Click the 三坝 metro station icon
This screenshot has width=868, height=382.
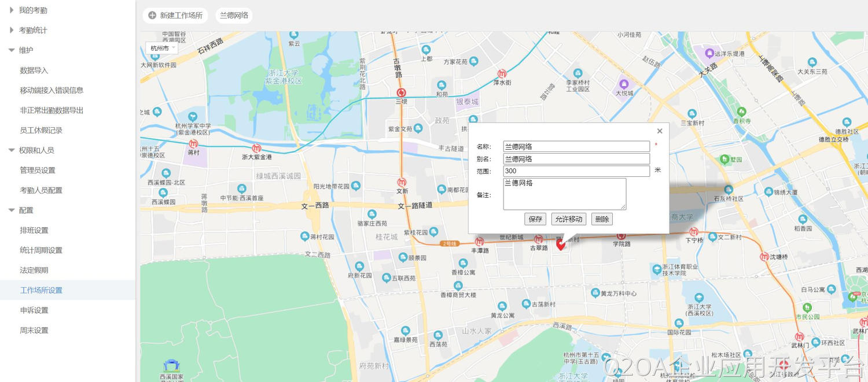coord(401,92)
